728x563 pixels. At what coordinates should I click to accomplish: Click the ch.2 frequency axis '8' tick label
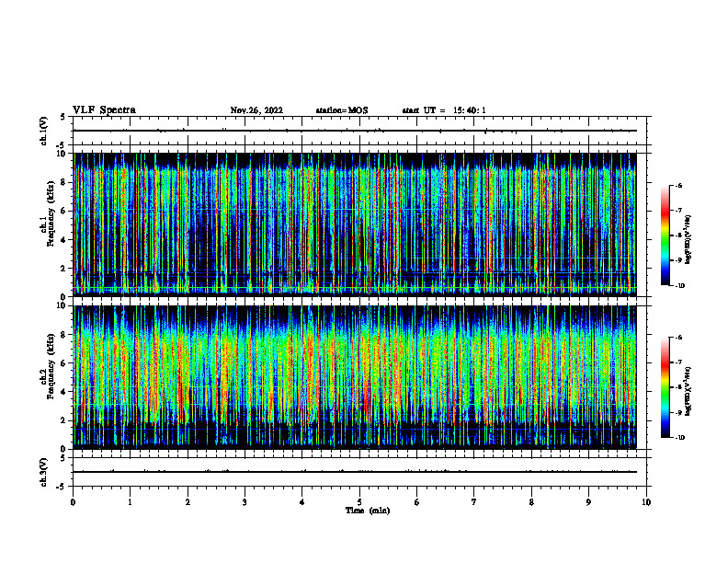[x=63, y=335]
